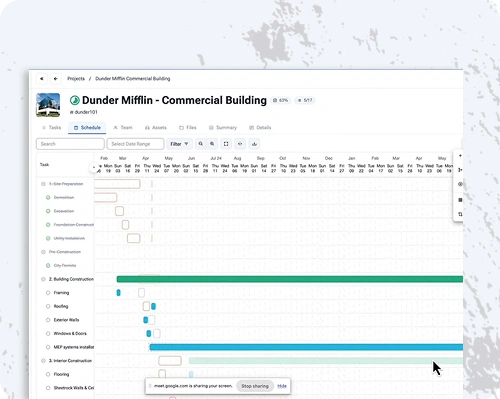Select the Exterior Walls task name
The image size is (500, 399).
click(66, 320)
